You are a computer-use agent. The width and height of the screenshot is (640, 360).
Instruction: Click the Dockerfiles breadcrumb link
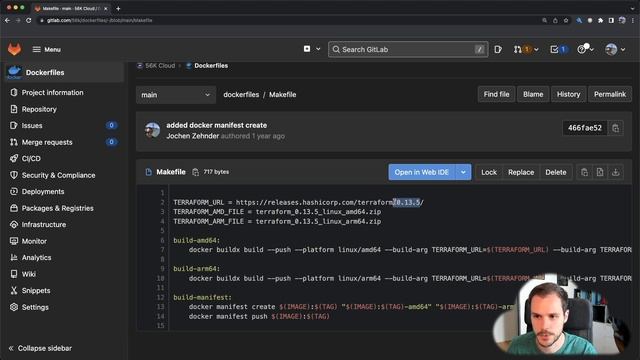tap(211, 65)
